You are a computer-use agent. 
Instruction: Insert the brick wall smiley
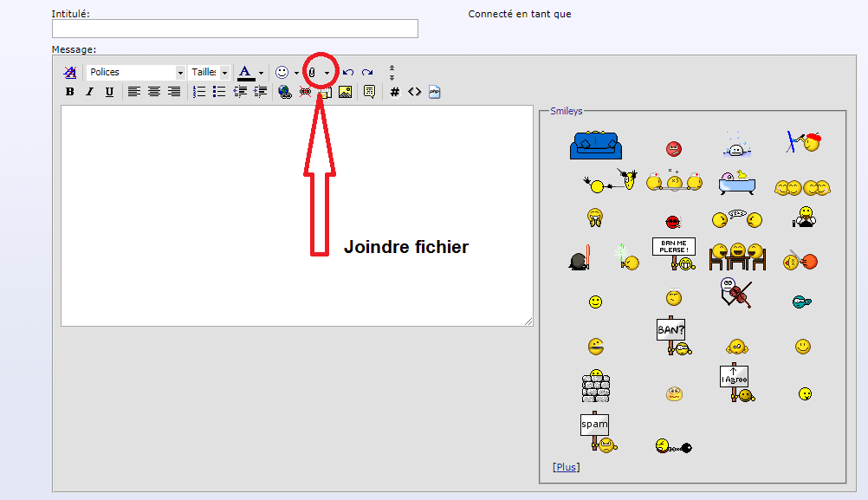pyautogui.click(x=596, y=386)
